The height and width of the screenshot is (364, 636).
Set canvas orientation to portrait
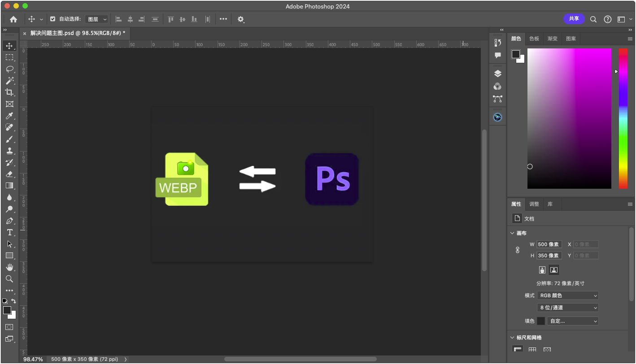[542, 270]
